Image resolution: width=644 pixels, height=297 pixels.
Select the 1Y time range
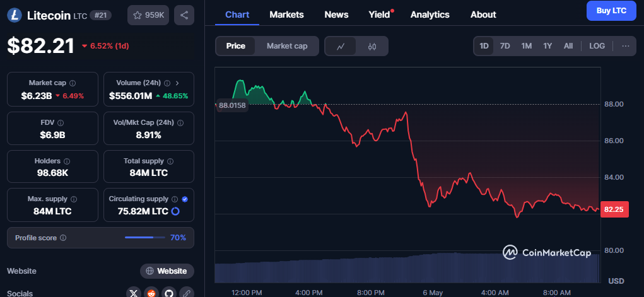click(547, 46)
